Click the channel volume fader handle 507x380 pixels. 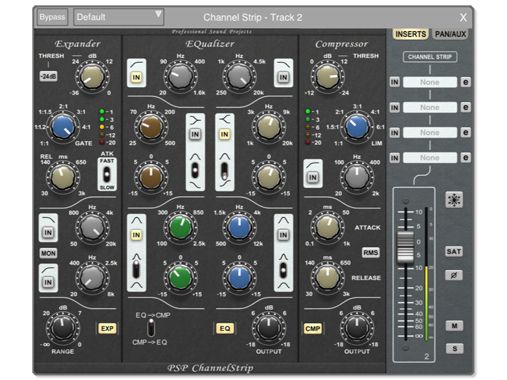[406, 247]
